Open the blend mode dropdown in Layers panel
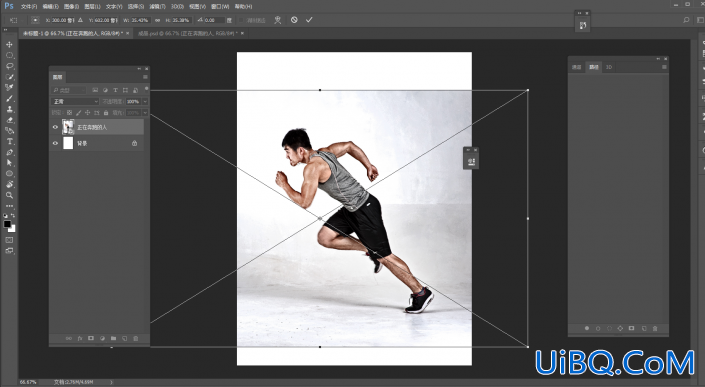 click(x=75, y=102)
